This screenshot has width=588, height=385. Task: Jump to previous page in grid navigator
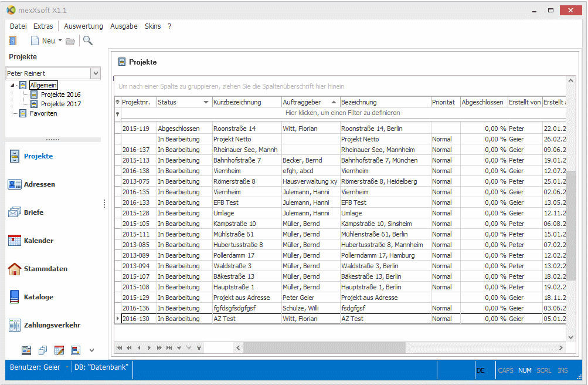(x=130, y=348)
